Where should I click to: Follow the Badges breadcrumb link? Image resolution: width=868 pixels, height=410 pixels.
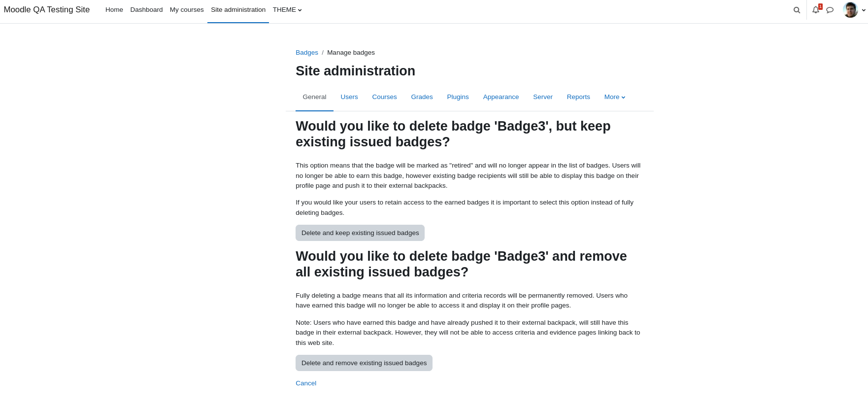tap(307, 53)
